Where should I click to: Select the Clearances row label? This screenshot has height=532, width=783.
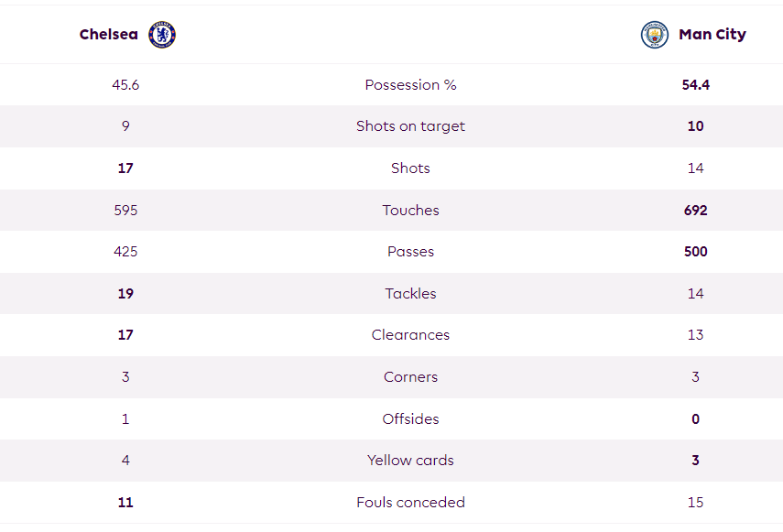point(410,335)
